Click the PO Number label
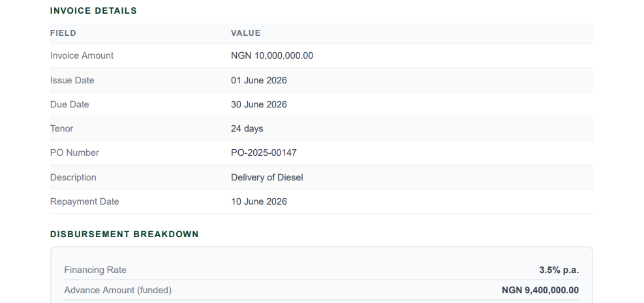Viewport: 644px width, 303px height. pos(74,153)
